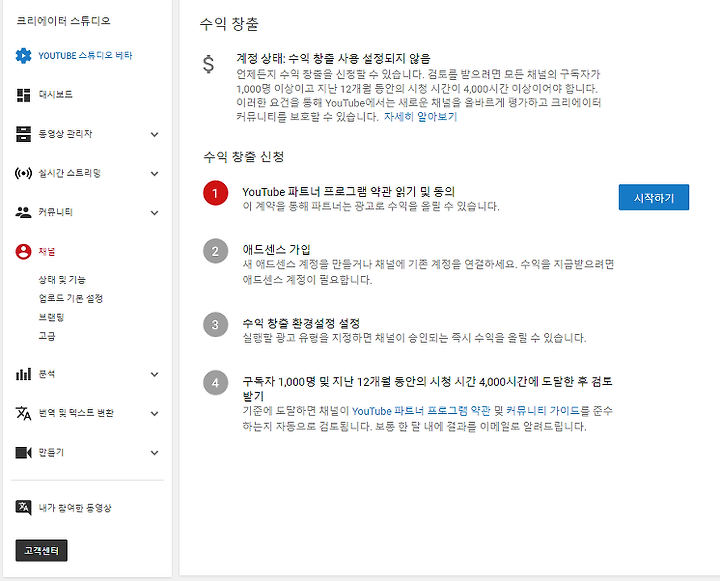
Task: Click the 구독자 1,000명 step title
Action: (428, 389)
